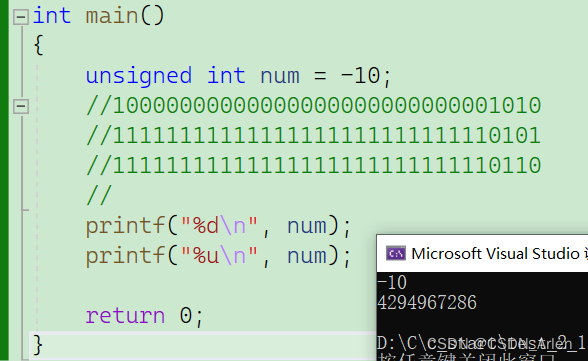Image resolution: width=588 pixels, height=361 pixels.
Task: Click the 'int main()' declaration
Action: tap(99, 16)
